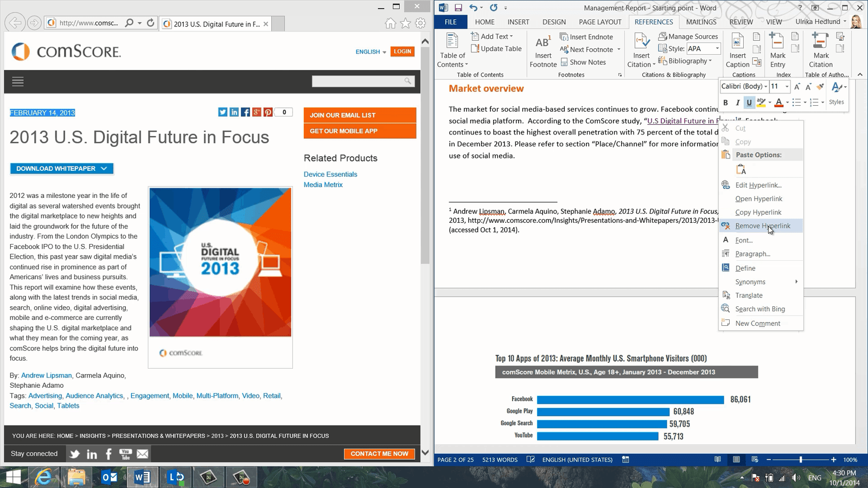Open the Internet Explorer favorites star
This screenshot has width=868, height=488.
405,23
